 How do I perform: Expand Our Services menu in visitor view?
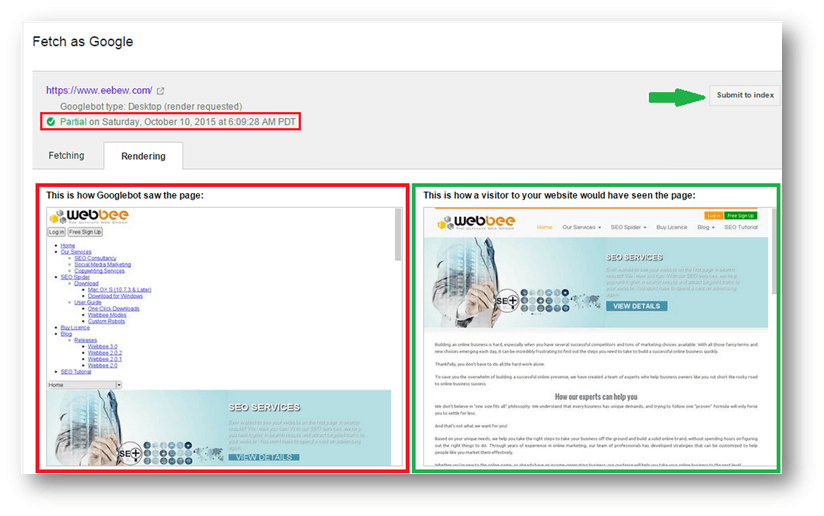(x=581, y=228)
